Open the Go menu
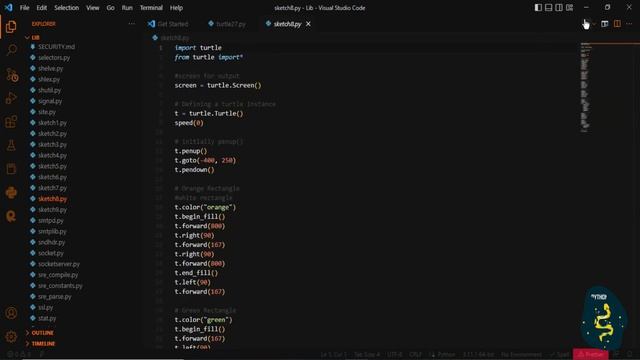This screenshot has width=640, height=360. (x=111, y=8)
